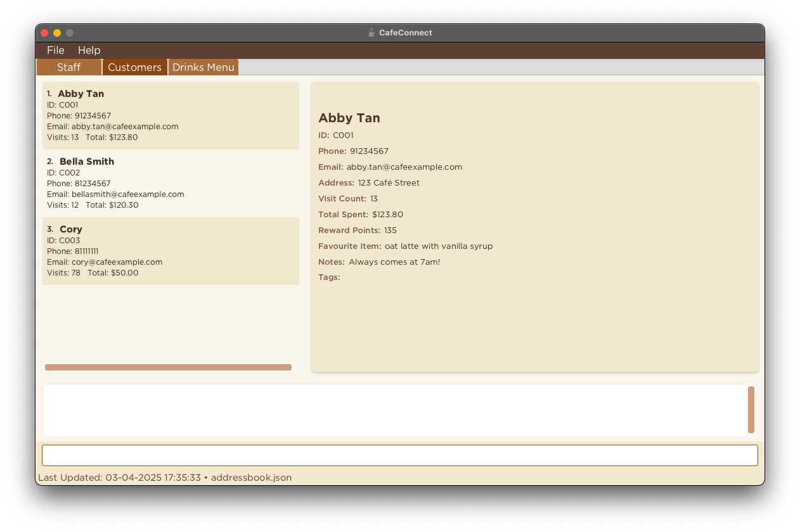Screen dimensions: 800x532
Task: Click the Last Updated status bar text
Action: [165, 478]
